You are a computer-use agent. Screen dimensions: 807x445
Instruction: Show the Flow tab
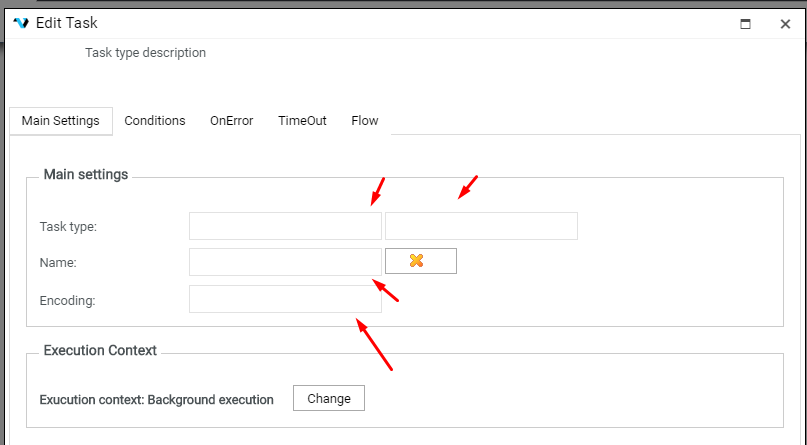[365, 121]
